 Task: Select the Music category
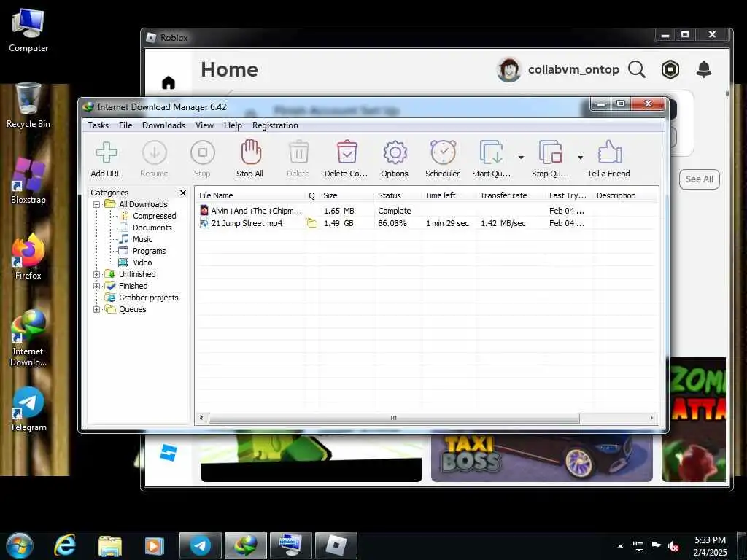coord(142,239)
